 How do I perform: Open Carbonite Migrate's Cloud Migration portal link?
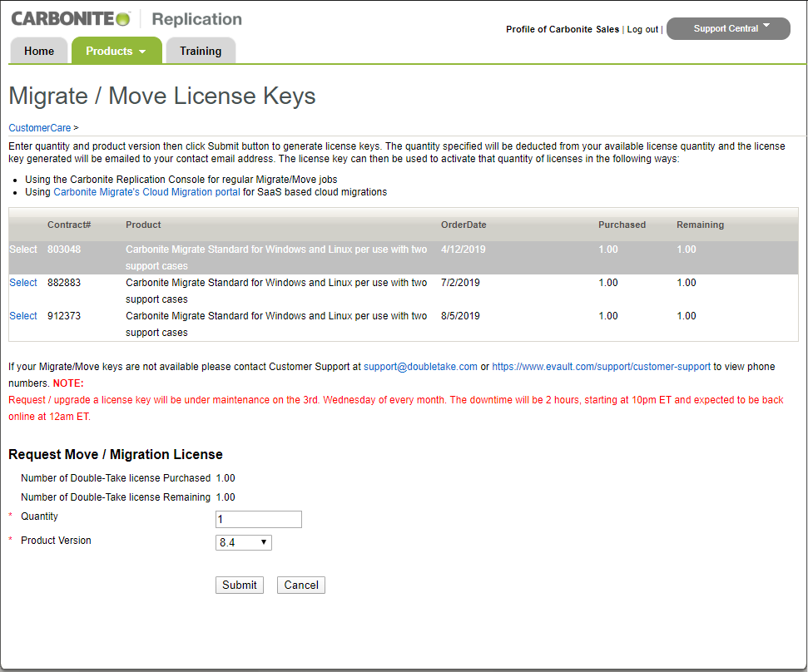146,192
